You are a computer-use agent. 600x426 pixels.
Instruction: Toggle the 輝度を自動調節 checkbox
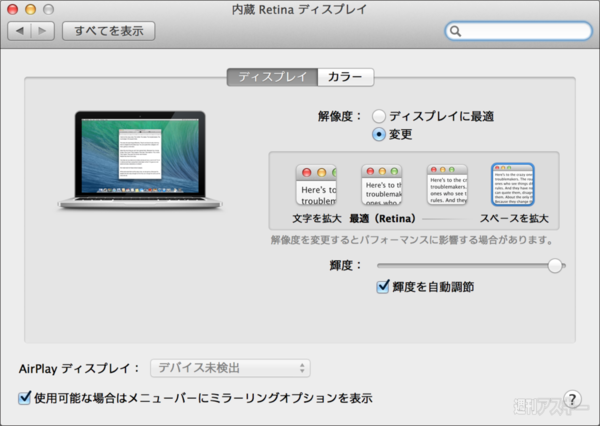[x=383, y=287]
